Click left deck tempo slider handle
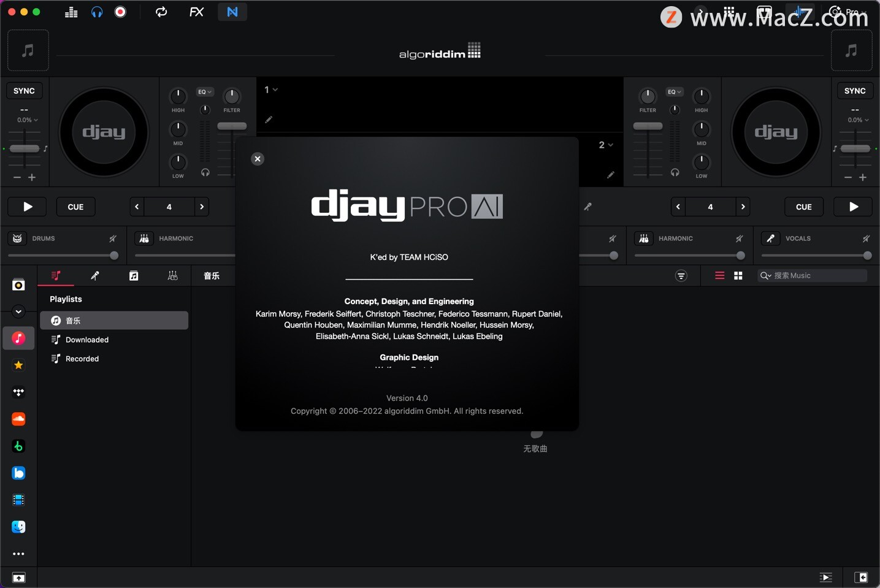Screen dimensions: 880x588 25,148
